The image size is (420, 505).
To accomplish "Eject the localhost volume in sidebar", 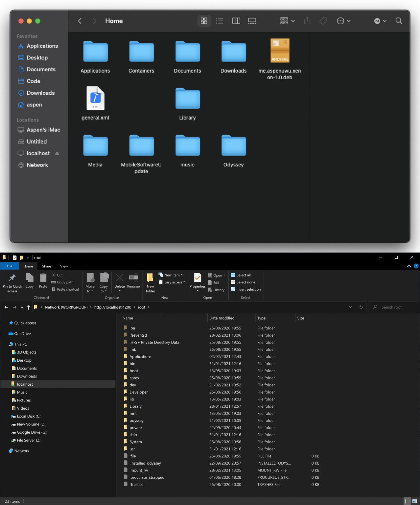I will pyautogui.click(x=57, y=154).
